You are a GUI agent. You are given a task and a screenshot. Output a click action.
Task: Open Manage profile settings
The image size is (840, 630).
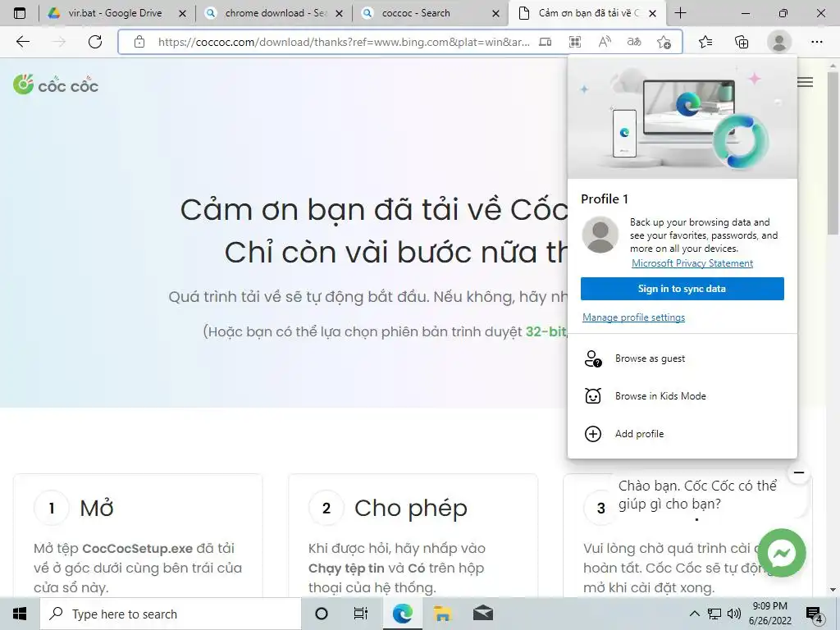[633, 317]
